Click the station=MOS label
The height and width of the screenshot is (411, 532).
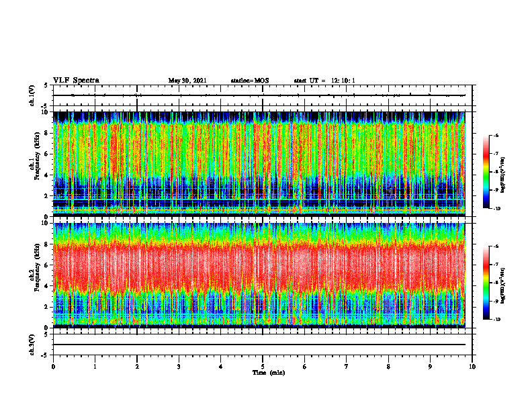point(250,81)
